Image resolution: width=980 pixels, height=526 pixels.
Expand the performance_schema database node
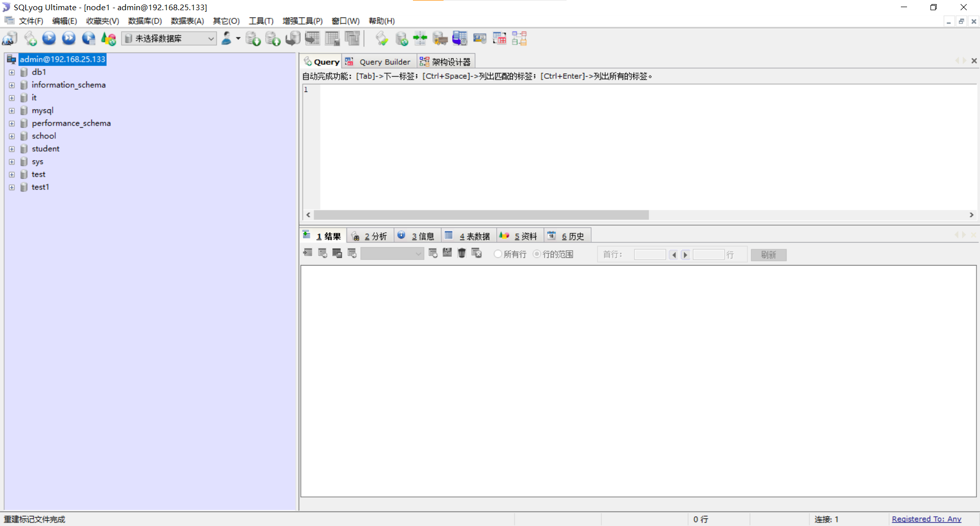click(x=12, y=123)
